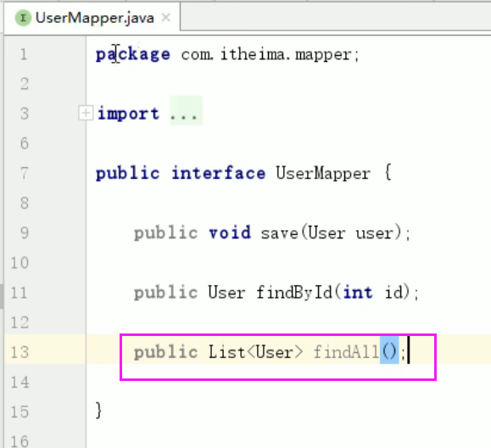Click line number 13 in the gutter
The image size is (491, 448).
[x=20, y=352]
